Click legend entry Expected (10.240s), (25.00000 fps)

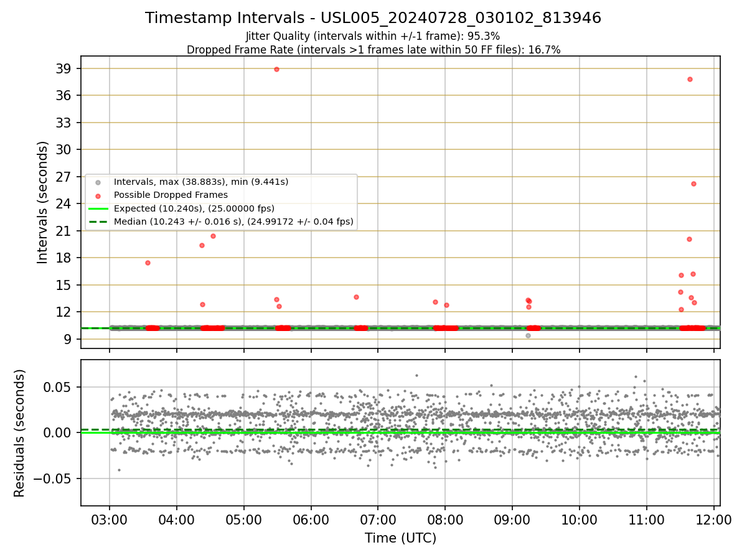pyautogui.click(x=194, y=208)
